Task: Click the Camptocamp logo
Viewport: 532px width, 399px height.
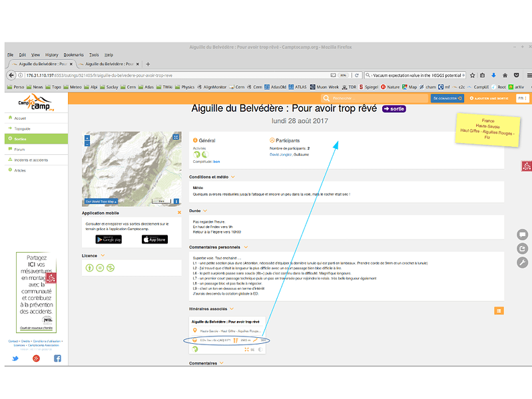Action: (36, 102)
